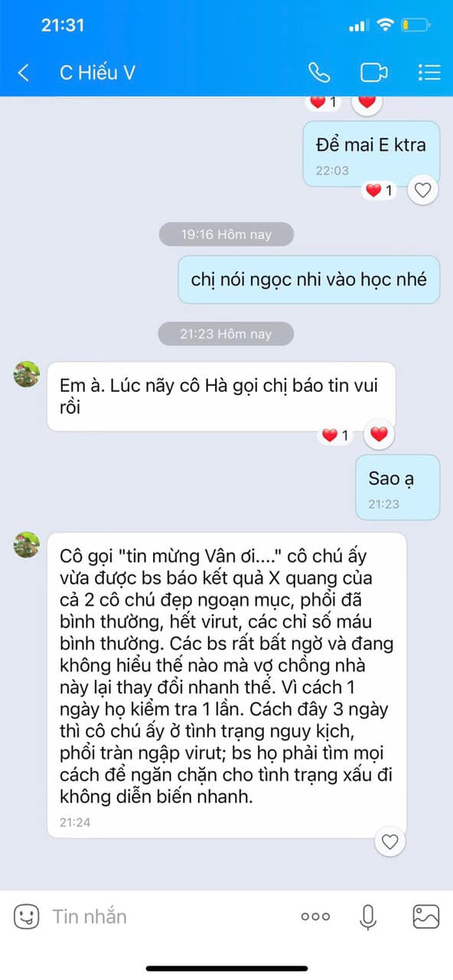This screenshot has width=453, height=980.
Task: Select the "Sao ạ" message bubble
Action: pos(398,487)
